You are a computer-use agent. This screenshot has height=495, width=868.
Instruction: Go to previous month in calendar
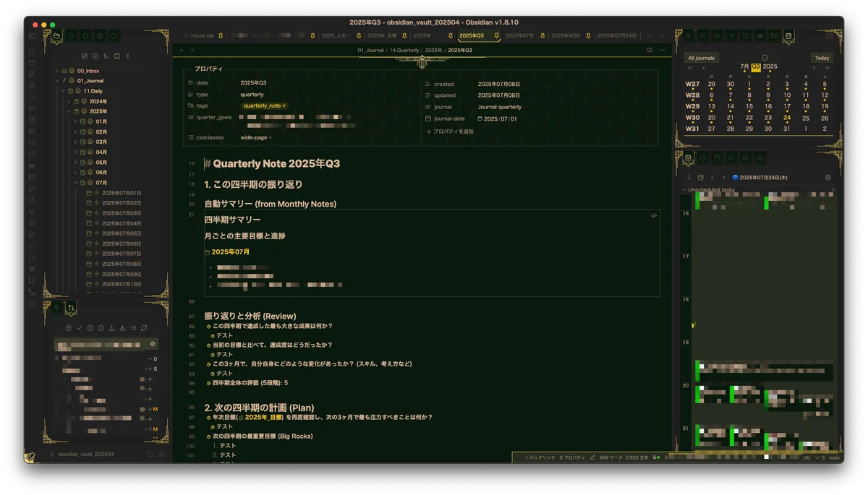[703, 67]
